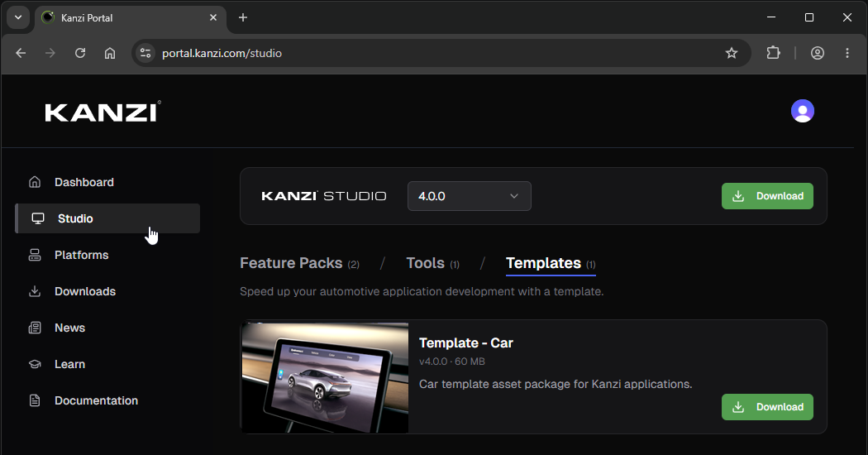Reload the page with the refresh icon
This screenshot has height=455, width=868.
tap(80, 53)
